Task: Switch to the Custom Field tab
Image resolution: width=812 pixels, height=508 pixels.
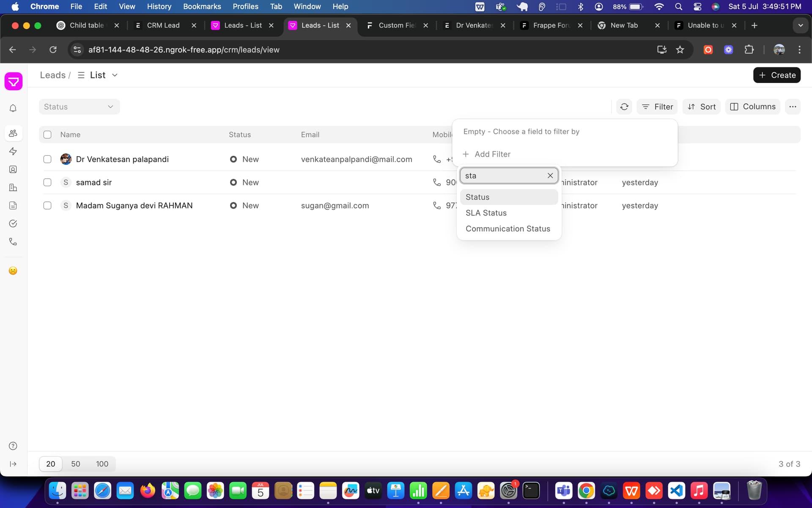Action: pos(398,25)
